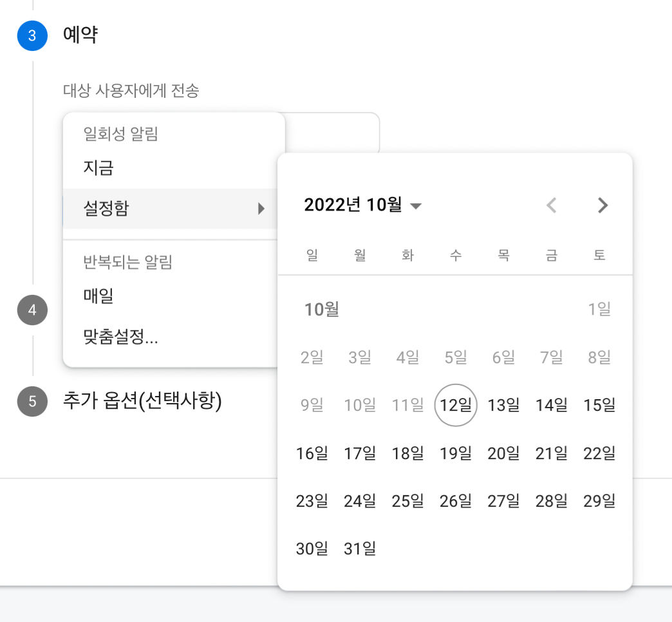Set the date to 24일
Viewport: 672px width, 622px height.
(360, 501)
